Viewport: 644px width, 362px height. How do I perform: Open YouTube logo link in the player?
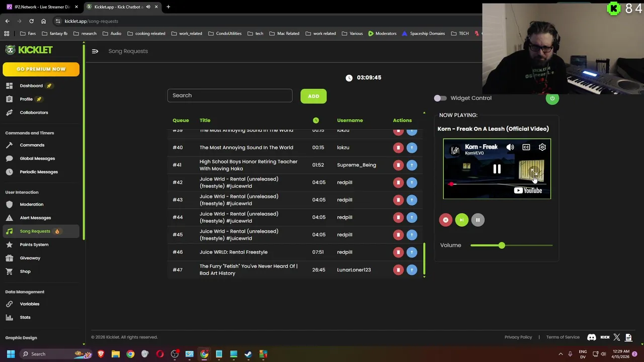coord(528,191)
